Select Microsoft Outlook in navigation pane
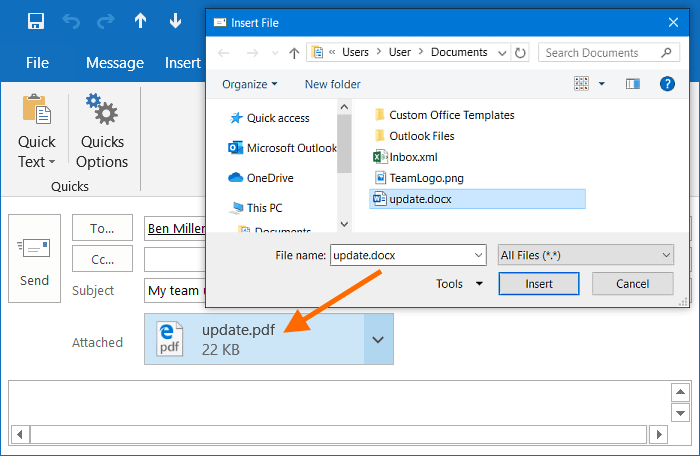Screen dimensions: 700x456 [283, 148]
